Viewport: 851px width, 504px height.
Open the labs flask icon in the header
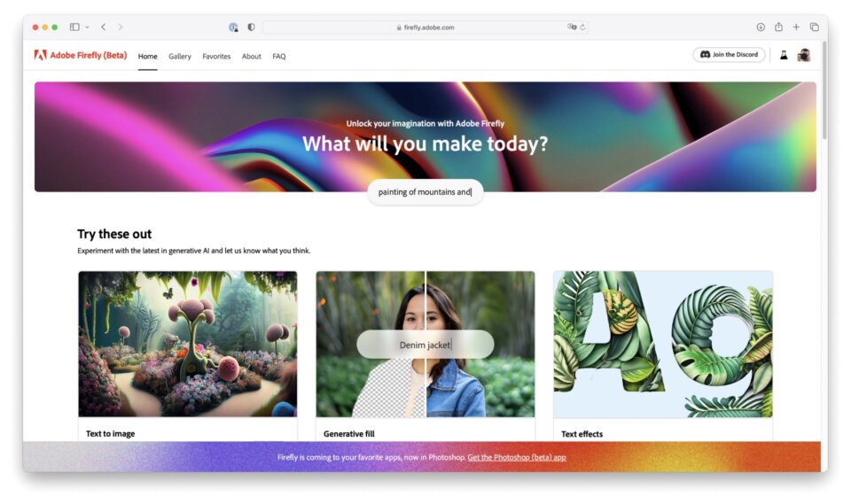point(784,55)
